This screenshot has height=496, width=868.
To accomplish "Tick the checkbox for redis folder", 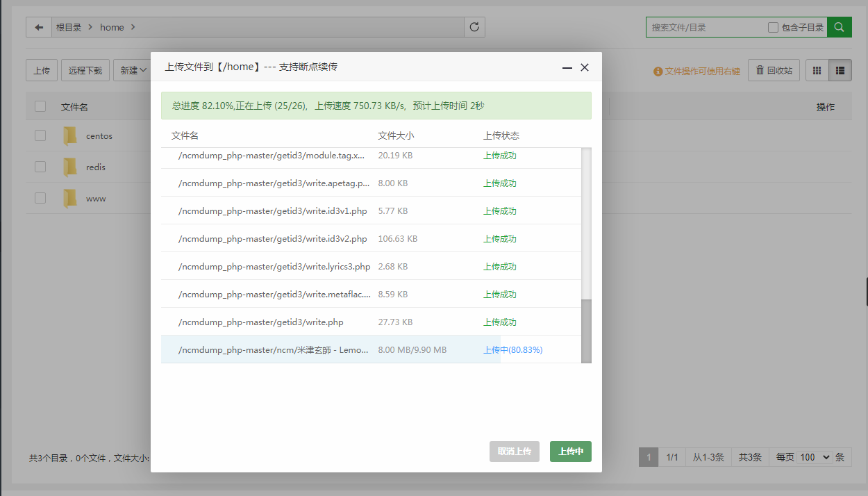I will (x=40, y=167).
